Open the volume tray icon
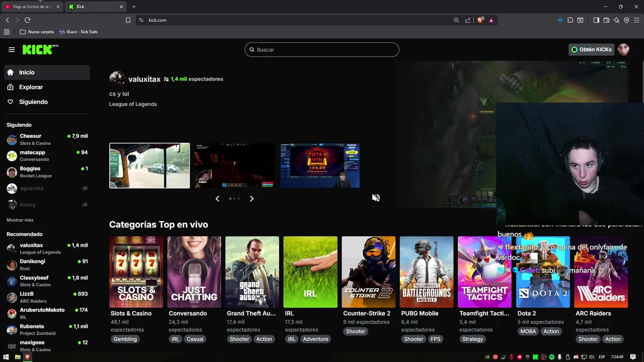 pos(592,357)
